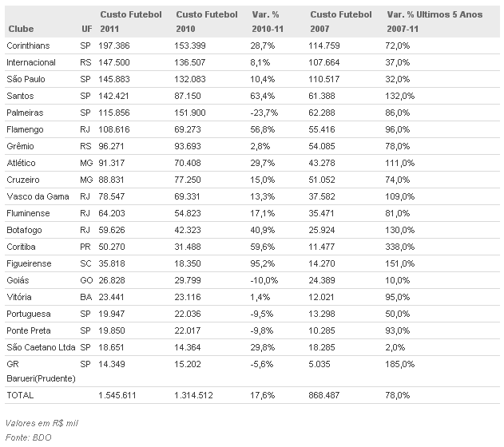This screenshot has height=447, width=504.
Task: Select Botafogo 2010 cost value 42.323
Action: click(190, 230)
